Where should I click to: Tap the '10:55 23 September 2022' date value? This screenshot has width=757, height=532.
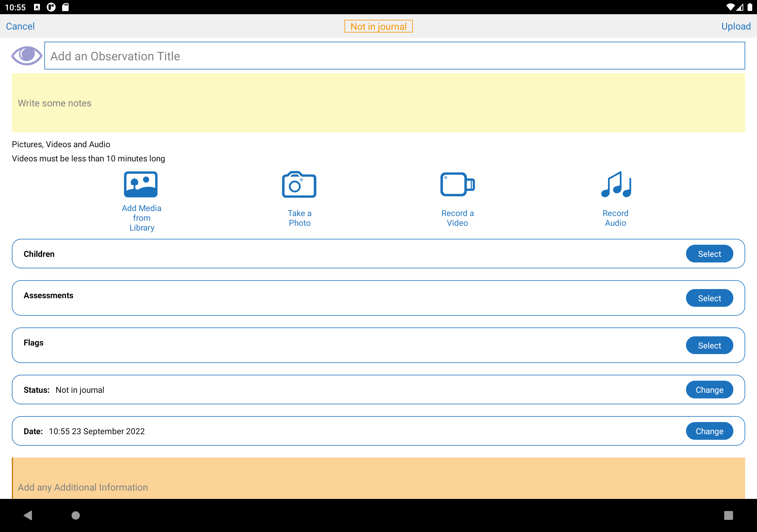97,431
